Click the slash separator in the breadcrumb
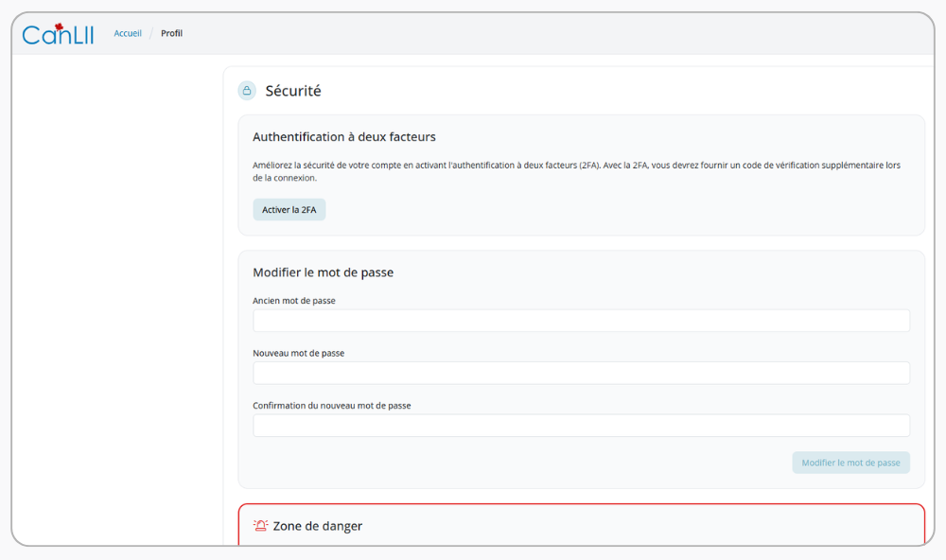Viewport: 946px width, 560px height. point(150,33)
